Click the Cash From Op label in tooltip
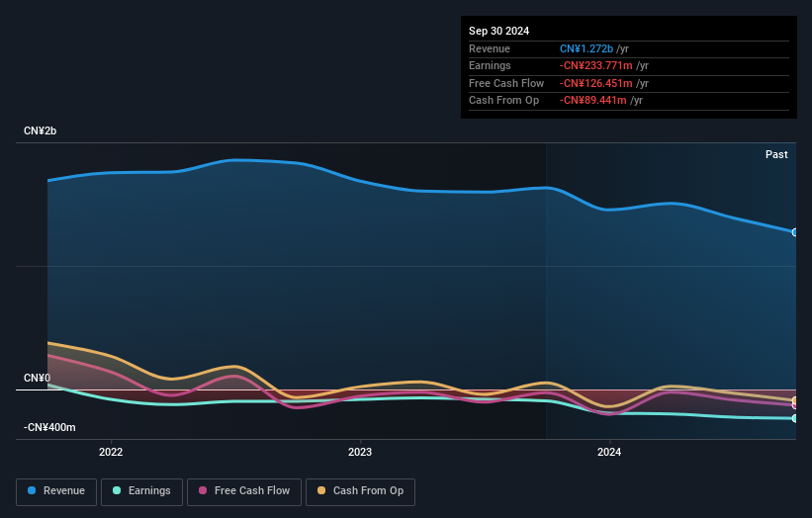The width and height of the screenshot is (812, 518). (503, 101)
